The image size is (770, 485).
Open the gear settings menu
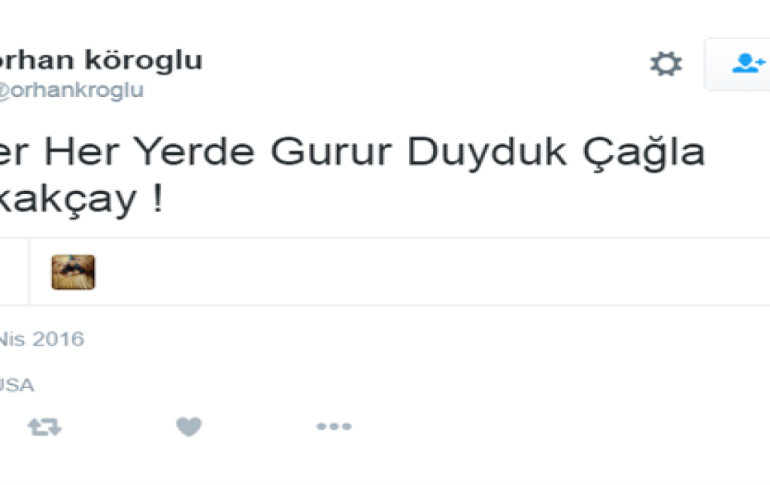tap(666, 64)
